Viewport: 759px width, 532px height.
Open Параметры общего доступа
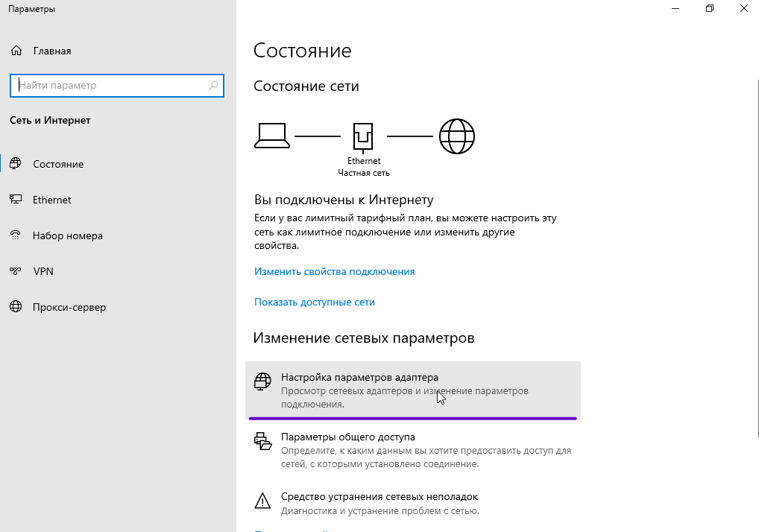[347, 437]
